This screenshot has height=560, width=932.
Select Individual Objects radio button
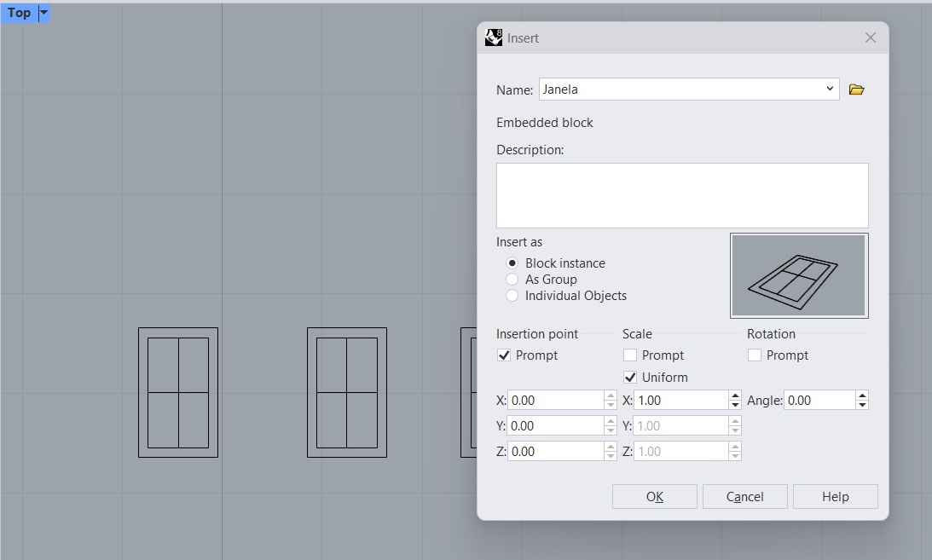pyautogui.click(x=512, y=296)
